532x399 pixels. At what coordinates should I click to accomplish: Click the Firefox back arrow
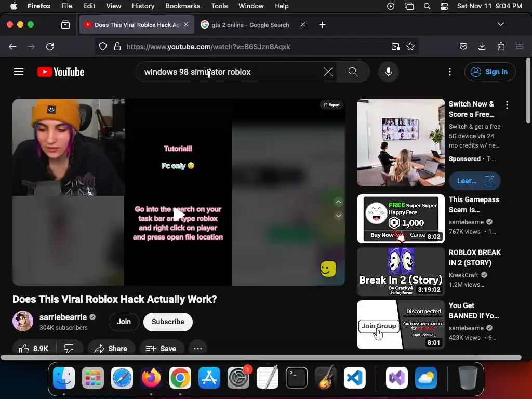(12, 46)
